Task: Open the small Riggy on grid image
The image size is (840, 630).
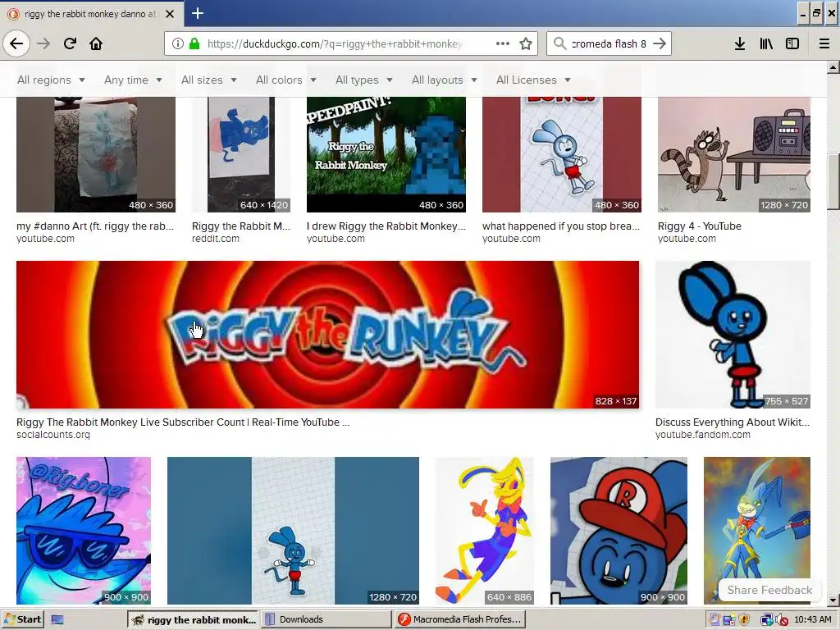Action: tap(293, 531)
